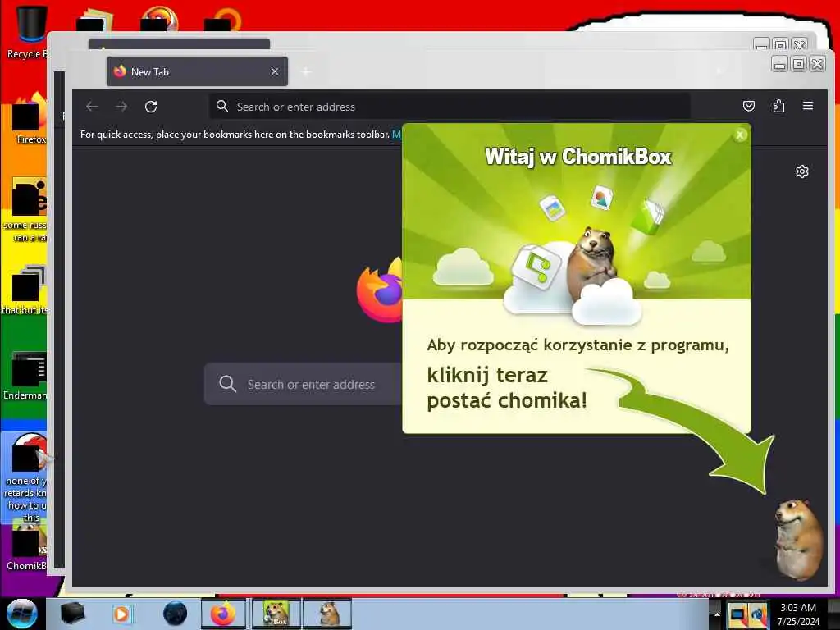Open the Pocket save icon in Firefox toolbar

coord(749,106)
